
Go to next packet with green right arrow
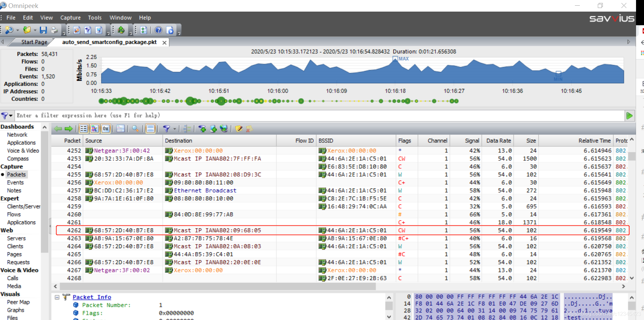click(68, 129)
